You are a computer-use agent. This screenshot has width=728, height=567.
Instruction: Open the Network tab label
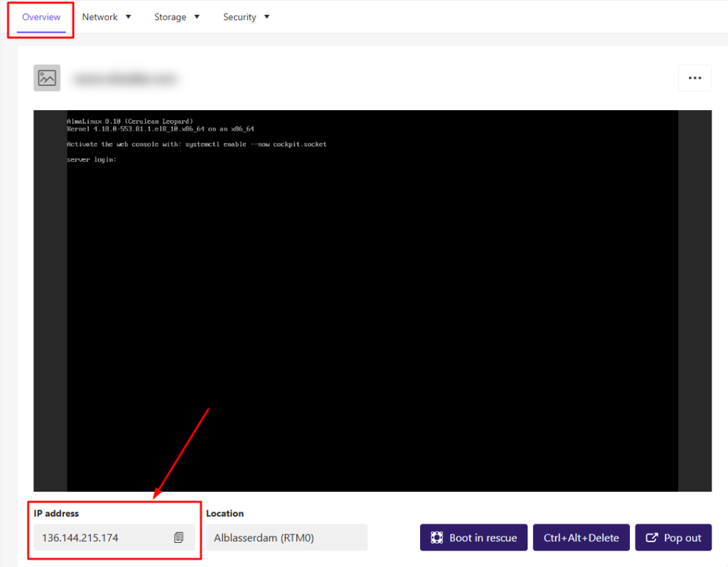point(100,17)
